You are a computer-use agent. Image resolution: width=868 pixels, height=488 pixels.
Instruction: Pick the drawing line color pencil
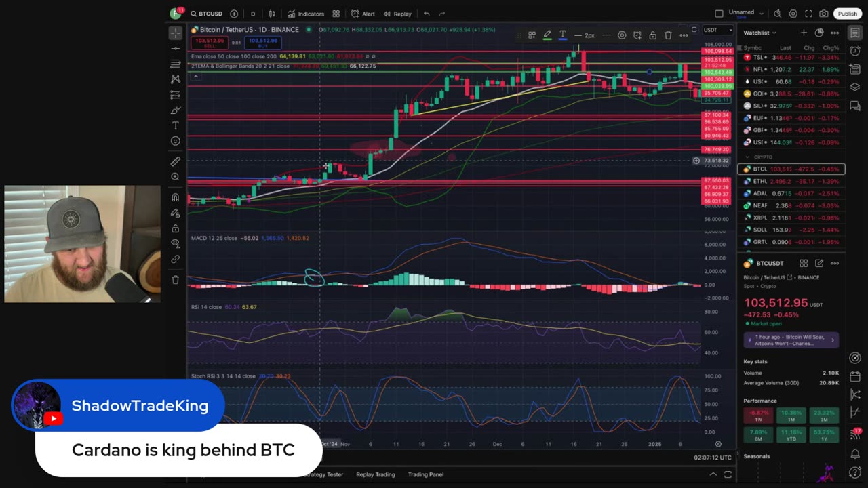pyautogui.click(x=547, y=35)
